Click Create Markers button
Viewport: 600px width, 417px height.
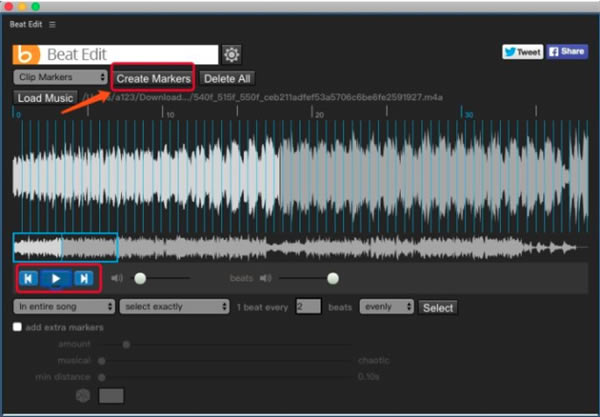pyautogui.click(x=153, y=79)
